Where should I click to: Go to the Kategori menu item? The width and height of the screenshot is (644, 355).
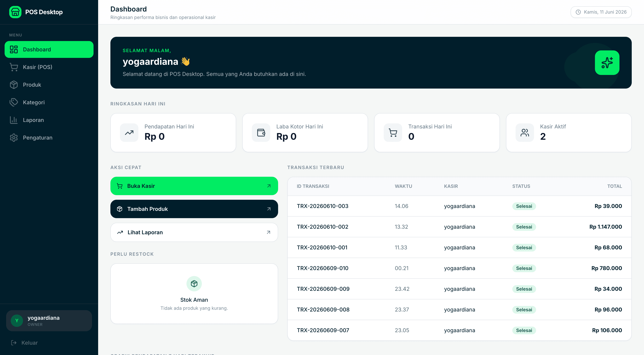click(49, 102)
